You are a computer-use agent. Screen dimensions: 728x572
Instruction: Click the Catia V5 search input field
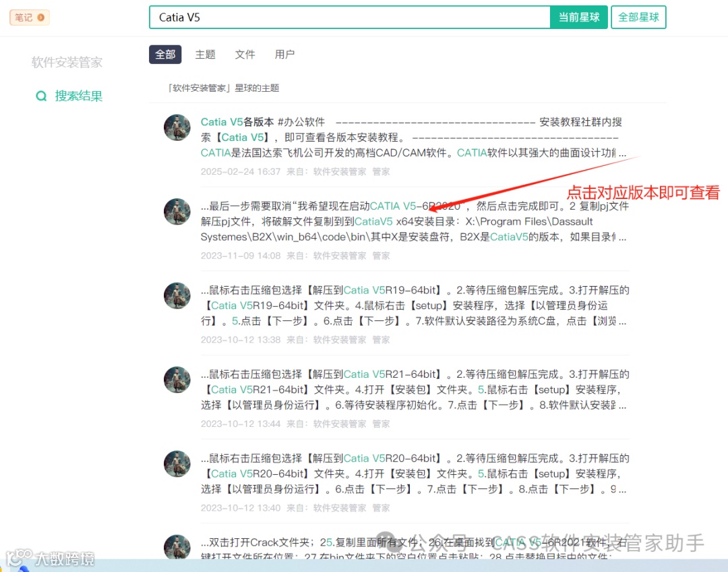350,17
